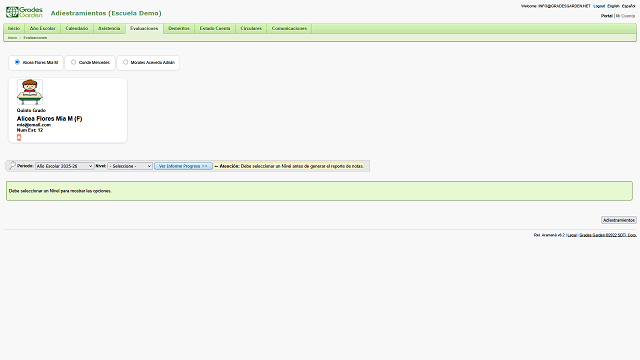This screenshot has height=360, width=640.
Task: Click the student avatar picture
Action: (x=30, y=92)
